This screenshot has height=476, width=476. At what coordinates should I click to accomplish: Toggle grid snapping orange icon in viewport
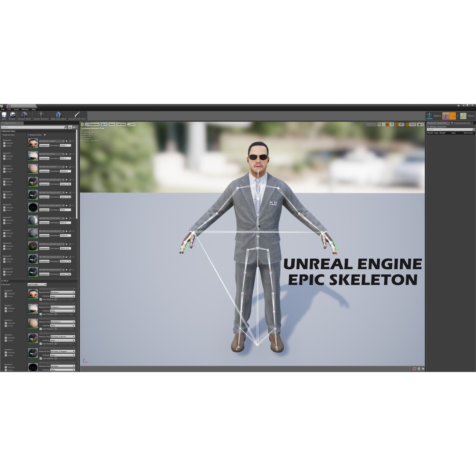coord(387,124)
